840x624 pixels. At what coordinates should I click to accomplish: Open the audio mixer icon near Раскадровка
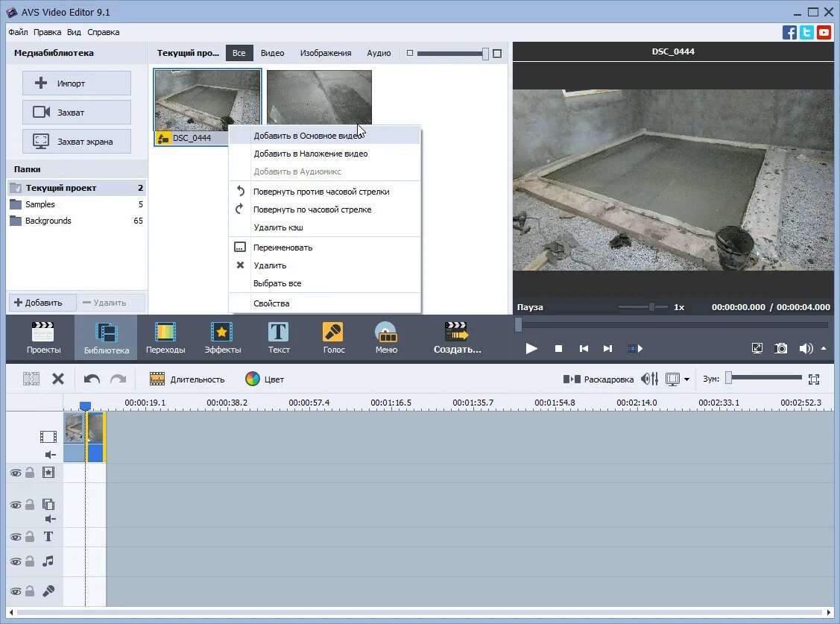point(650,379)
